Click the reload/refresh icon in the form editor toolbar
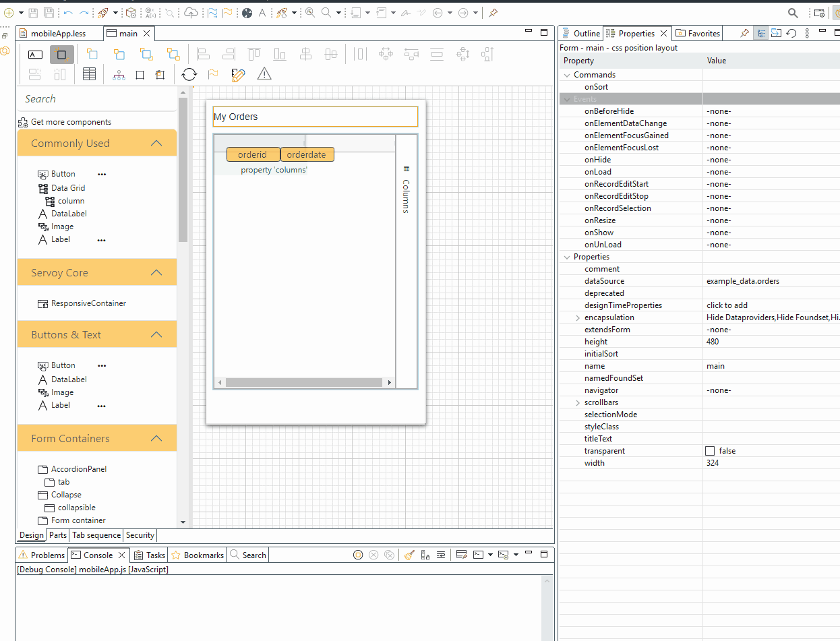This screenshot has width=840, height=641. tap(189, 74)
